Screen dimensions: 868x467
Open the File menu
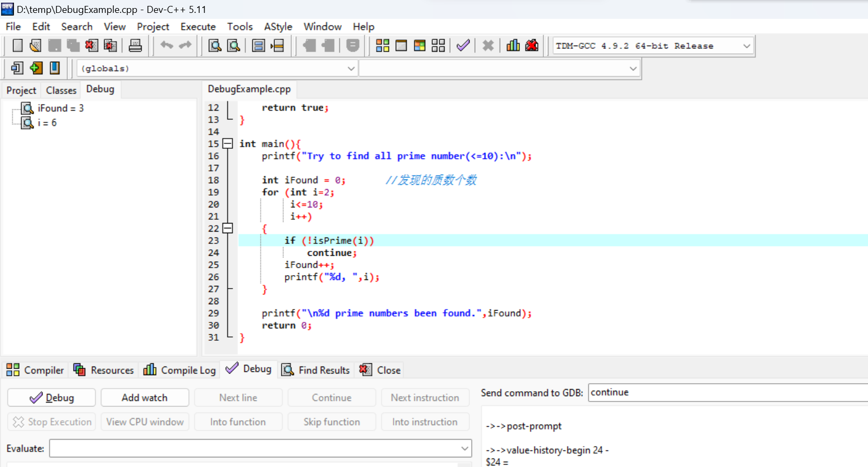click(13, 26)
